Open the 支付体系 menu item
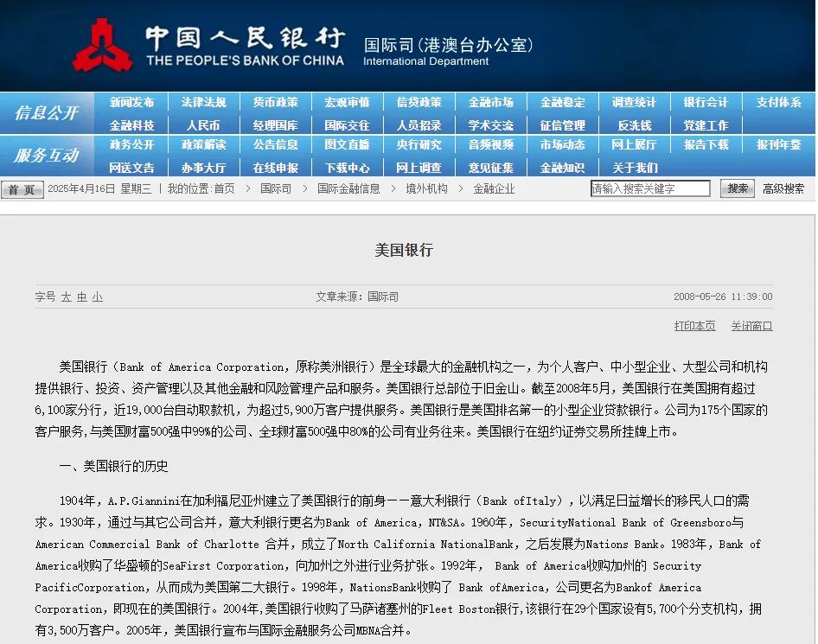Image resolution: width=818 pixels, height=644 pixels. pos(778,102)
